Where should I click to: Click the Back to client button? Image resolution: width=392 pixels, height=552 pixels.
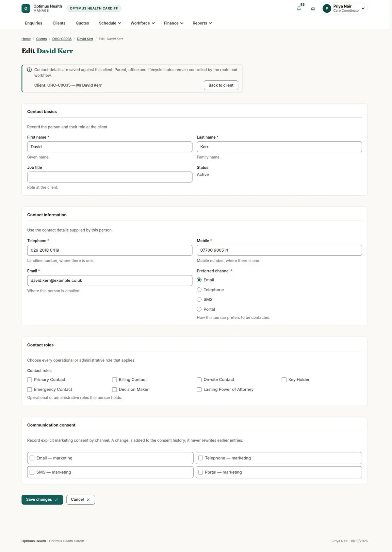[x=221, y=85]
